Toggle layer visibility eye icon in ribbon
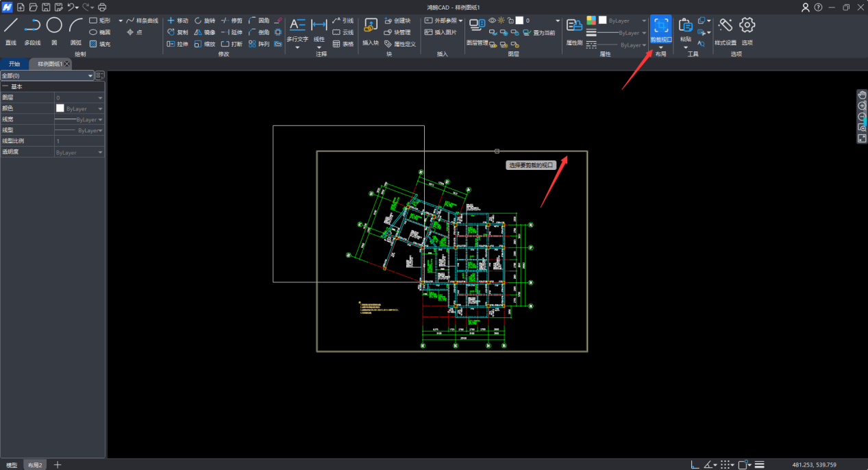Screen dimensions: 868x470 [x=492, y=21]
